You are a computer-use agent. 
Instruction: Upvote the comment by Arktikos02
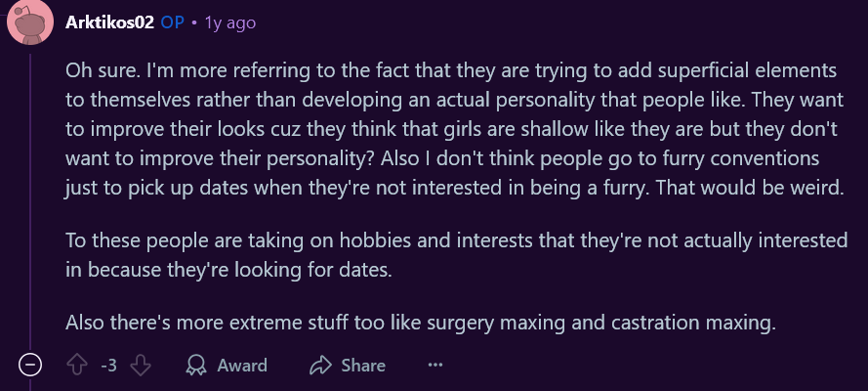tap(77, 366)
